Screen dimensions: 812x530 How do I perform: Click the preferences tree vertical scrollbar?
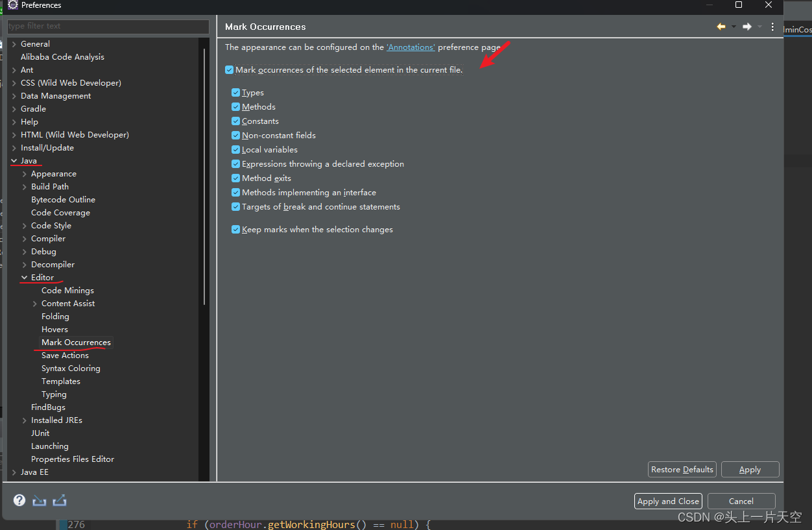coord(205,175)
